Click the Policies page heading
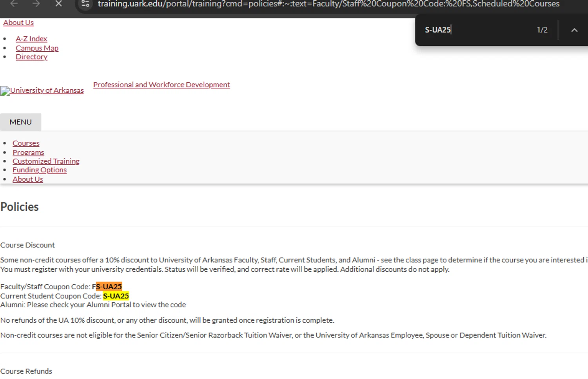 [20, 207]
